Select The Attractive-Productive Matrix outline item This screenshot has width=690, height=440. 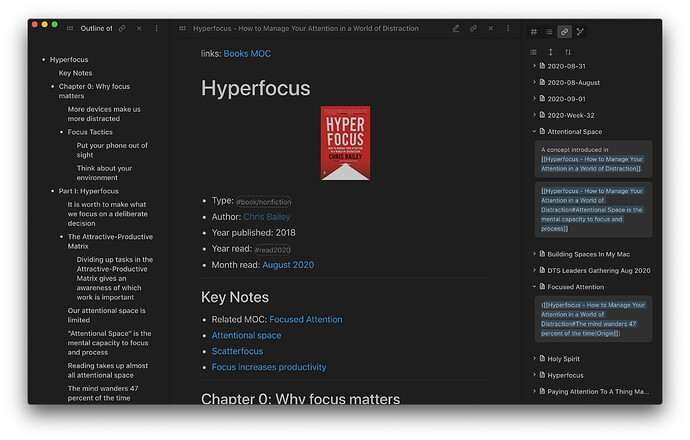[x=110, y=241]
